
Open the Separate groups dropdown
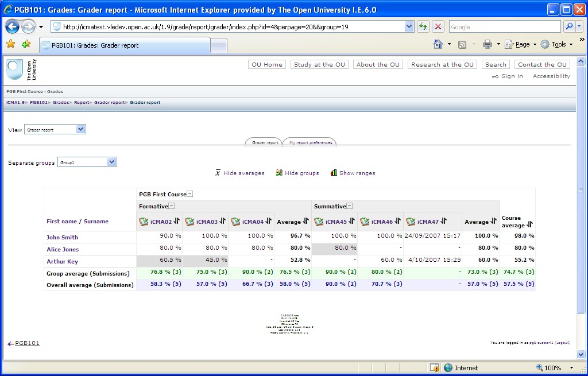[87, 162]
